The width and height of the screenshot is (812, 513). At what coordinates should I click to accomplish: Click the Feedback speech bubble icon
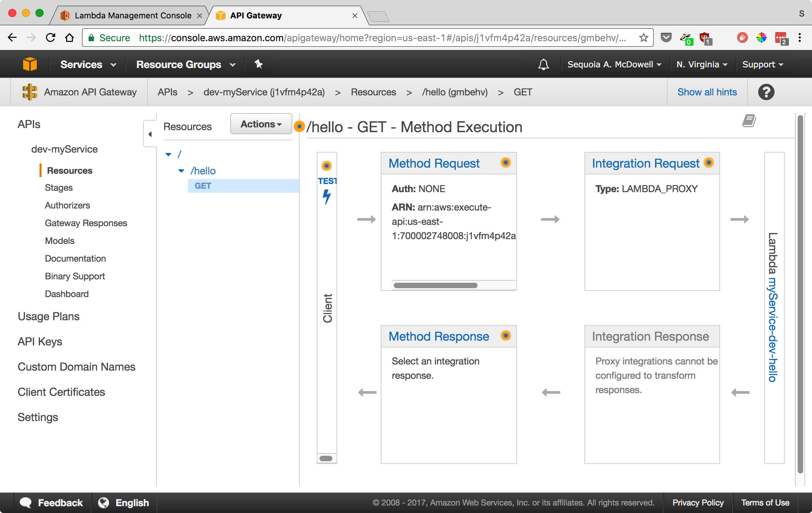pyautogui.click(x=26, y=502)
